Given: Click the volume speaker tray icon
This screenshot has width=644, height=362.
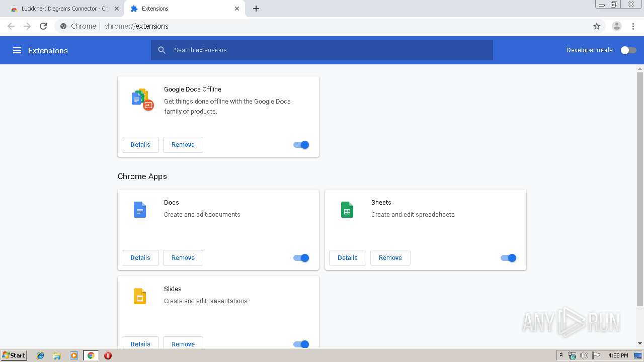Looking at the screenshot, I should click(584, 355).
